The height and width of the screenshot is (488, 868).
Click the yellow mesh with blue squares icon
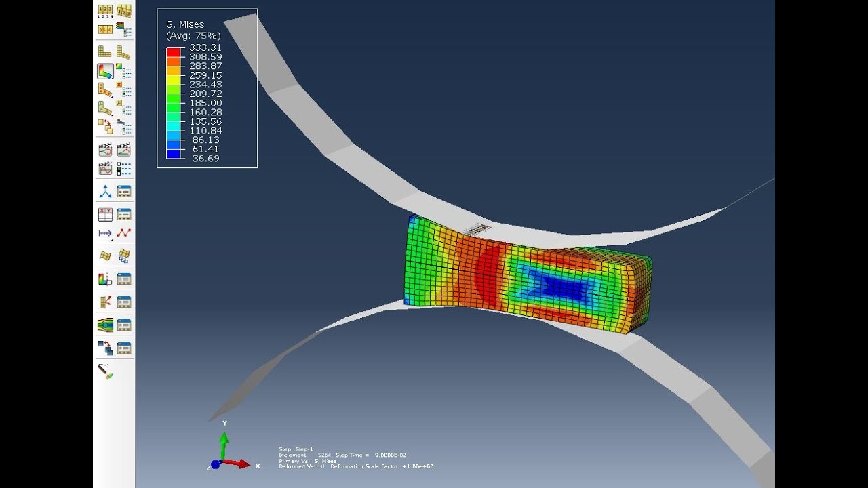123,256
